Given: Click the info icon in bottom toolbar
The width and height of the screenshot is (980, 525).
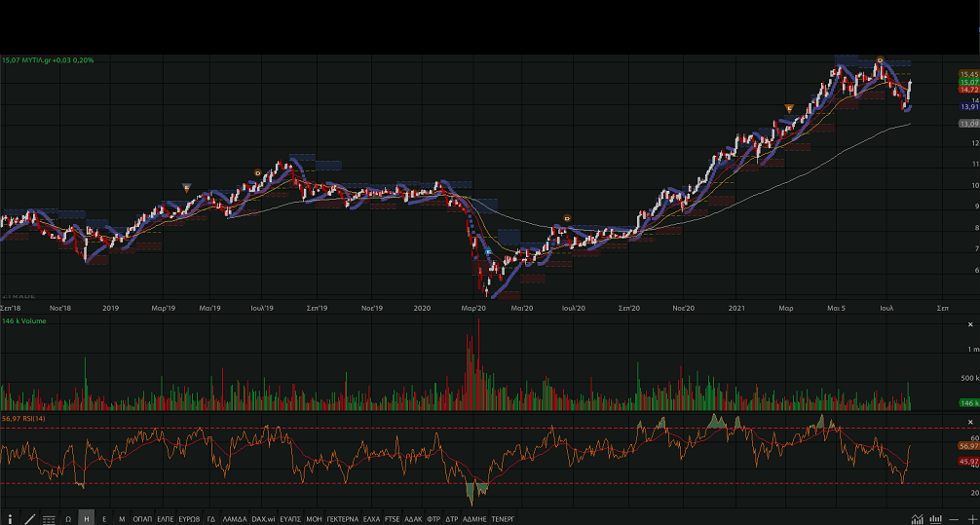Looking at the screenshot, I should click(x=11, y=519).
